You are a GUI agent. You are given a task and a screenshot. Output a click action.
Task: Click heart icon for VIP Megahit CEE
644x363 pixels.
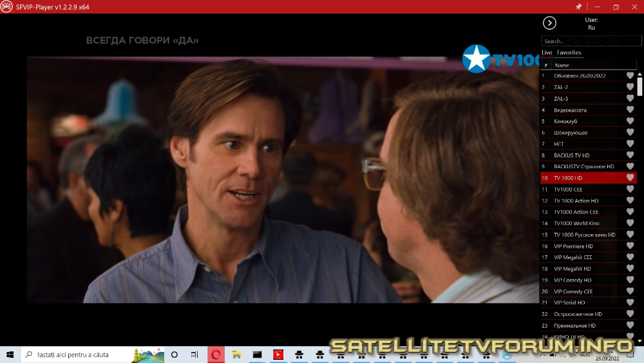630,257
